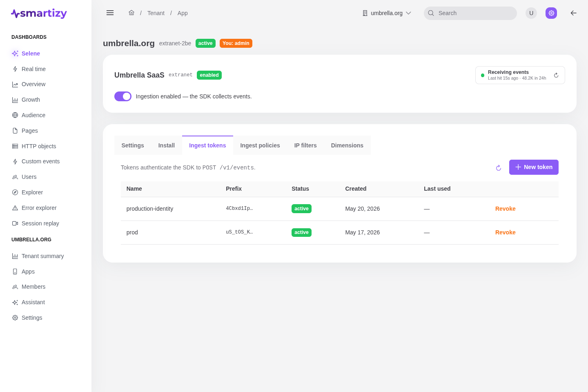The height and width of the screenshot is (392, 588).
Task: Open the Dimensions tab
Action: [x=347, y=145]
